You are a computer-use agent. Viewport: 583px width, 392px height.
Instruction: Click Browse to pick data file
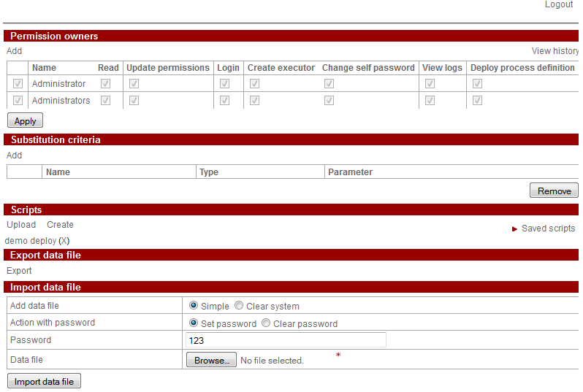(211, 360)
